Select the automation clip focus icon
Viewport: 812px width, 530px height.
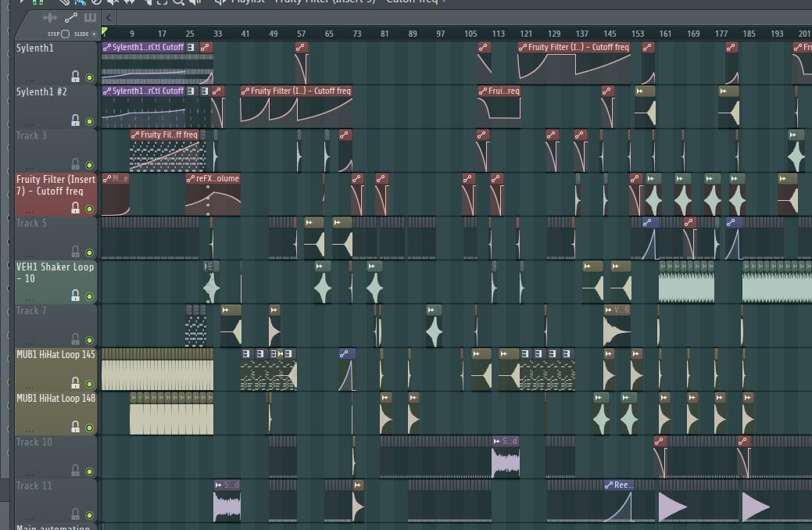pyautogui.click(x=70, y=17)
